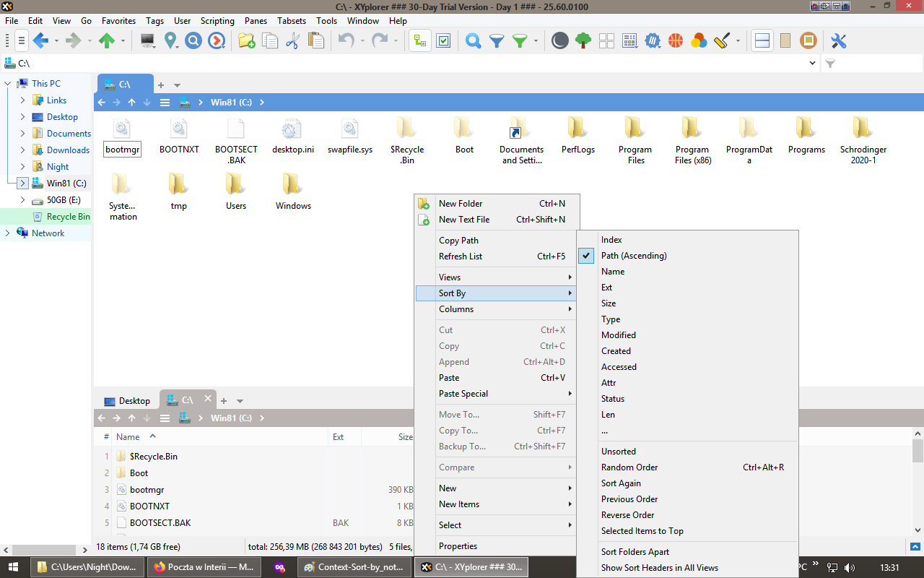
Task: Click Properties in the context menu
Action: [x=458, y=546]
